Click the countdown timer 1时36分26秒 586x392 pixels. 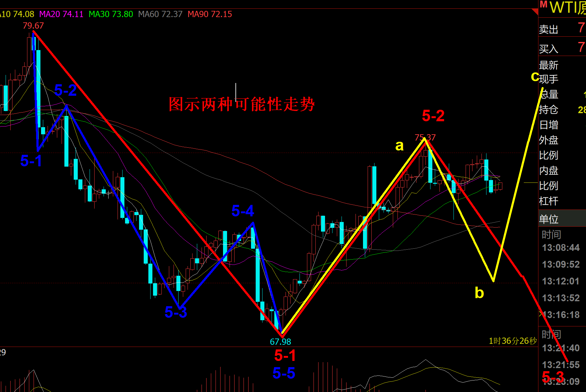(513, 341)
